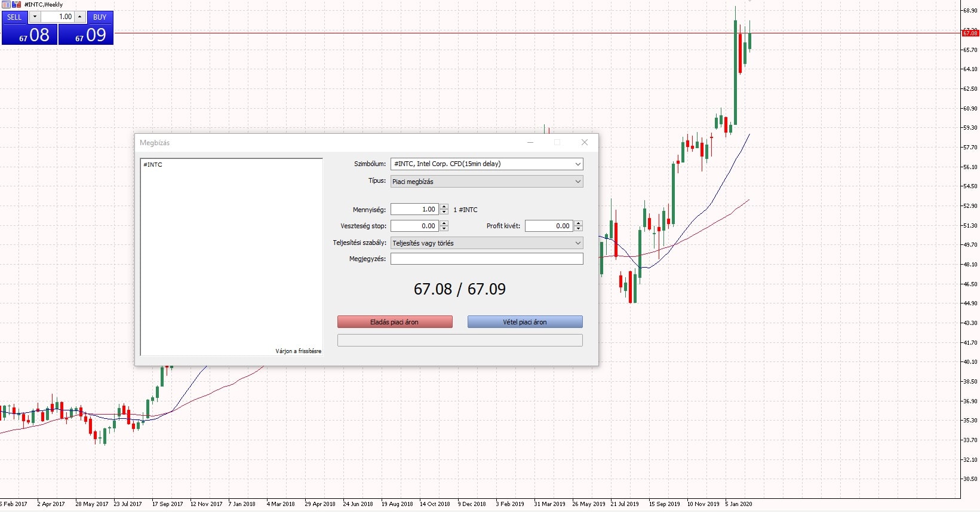
Task: Click the SELL button in the one-click panel
Action: (14, 17)
